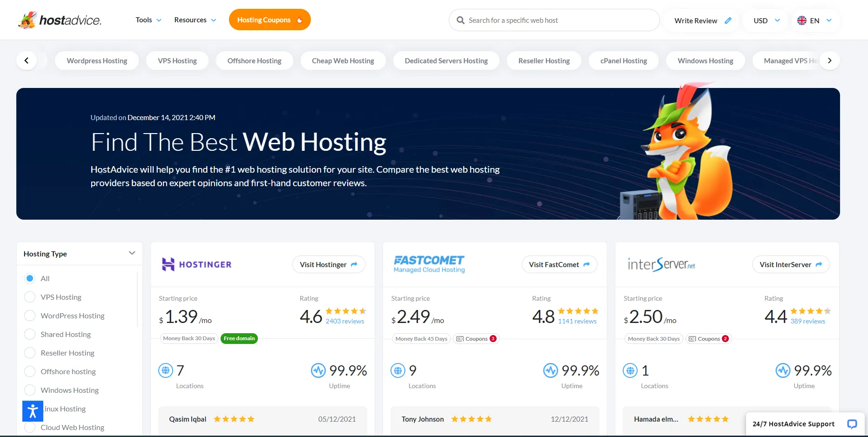Click the Locations globe icon on Hostinger card

tap(166, 370)
